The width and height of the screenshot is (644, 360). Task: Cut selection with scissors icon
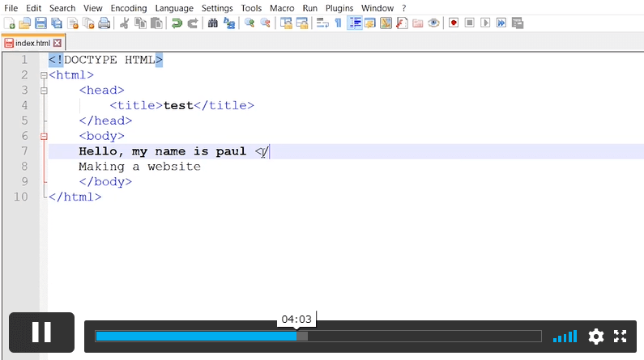click(124, 23)
